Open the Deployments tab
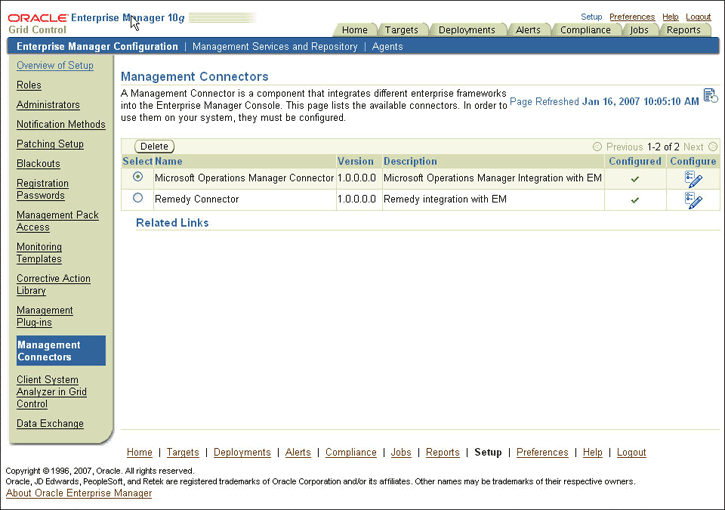Screen dimensions: 725x510 tap(466, 30)
